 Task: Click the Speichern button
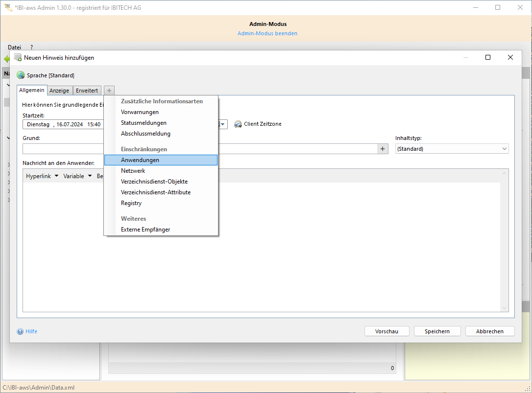437,331
